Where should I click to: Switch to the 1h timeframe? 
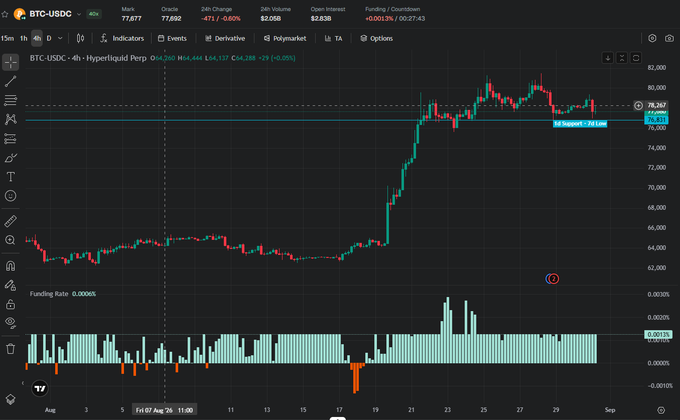pyautogui.click(x=23, y=38)
